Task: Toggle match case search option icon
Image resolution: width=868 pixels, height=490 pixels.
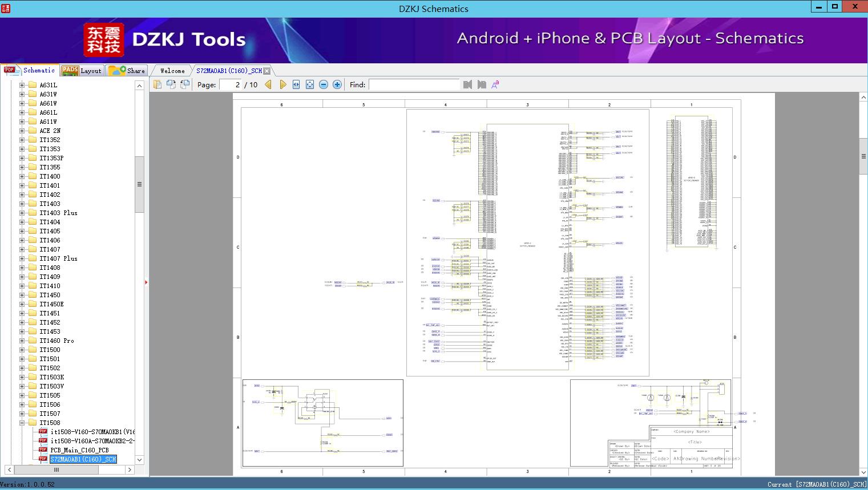Action: pos(495,84)
